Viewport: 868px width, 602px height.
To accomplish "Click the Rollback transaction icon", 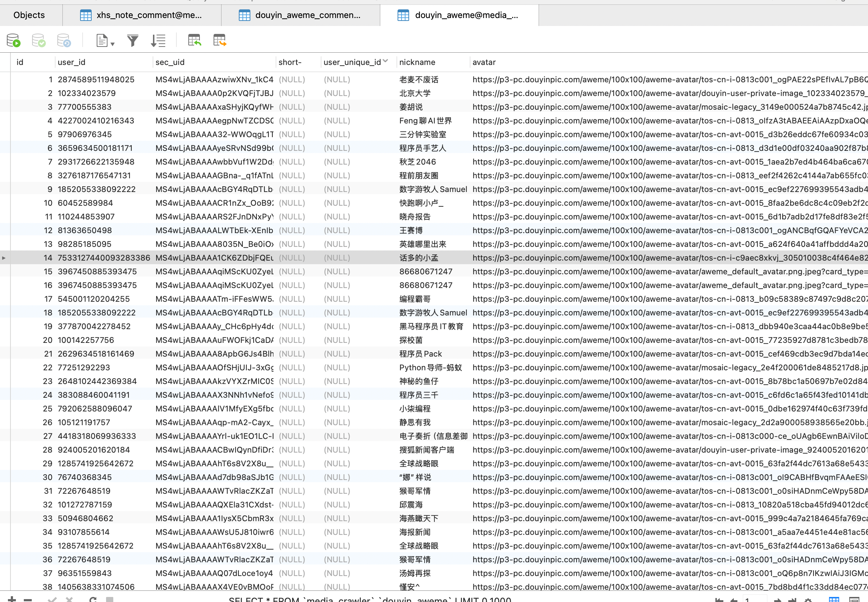I will click(x=64, y=40).
